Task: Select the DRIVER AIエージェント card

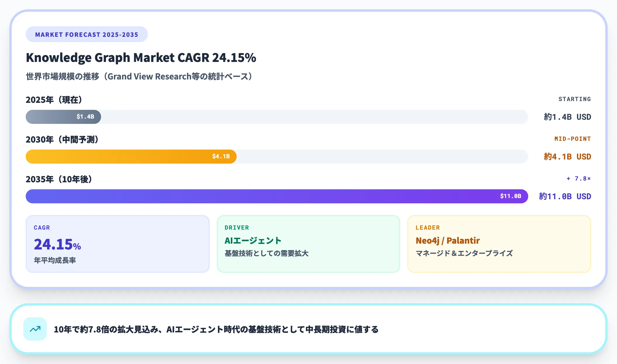Action: point(308,244)
